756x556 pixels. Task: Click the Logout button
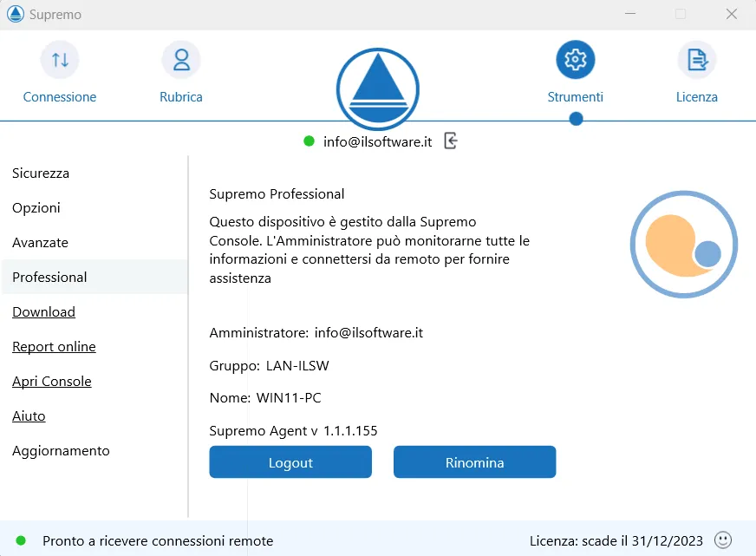point(290,461)
